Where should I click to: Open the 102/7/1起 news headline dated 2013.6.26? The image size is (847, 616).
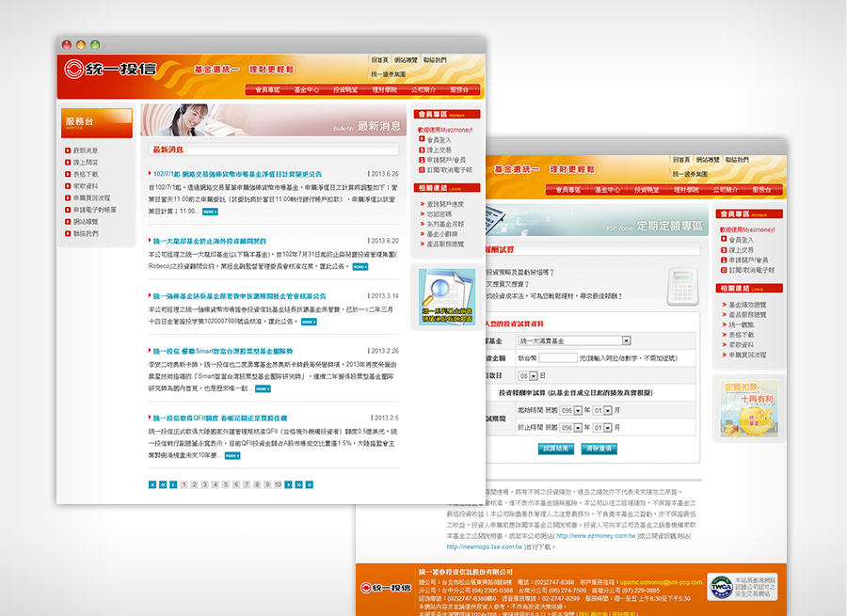tap(237, 174)
